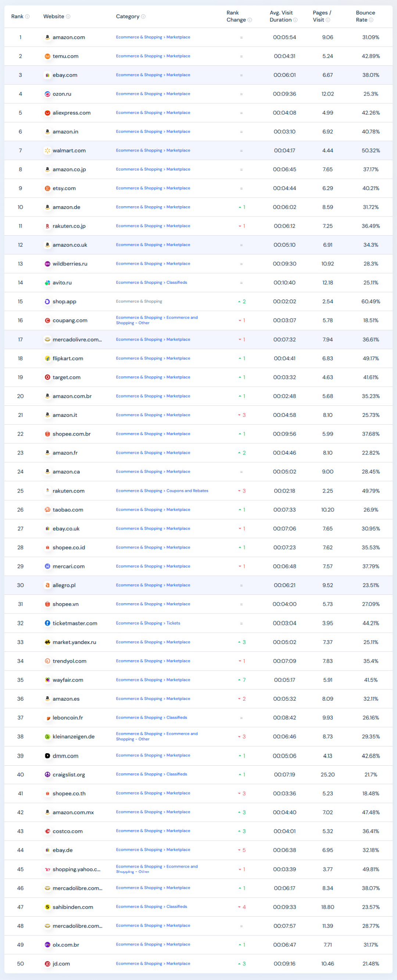
Task: Follow the Classifieds category link for leboncoin.fr
Action: [x=177, y=718]
